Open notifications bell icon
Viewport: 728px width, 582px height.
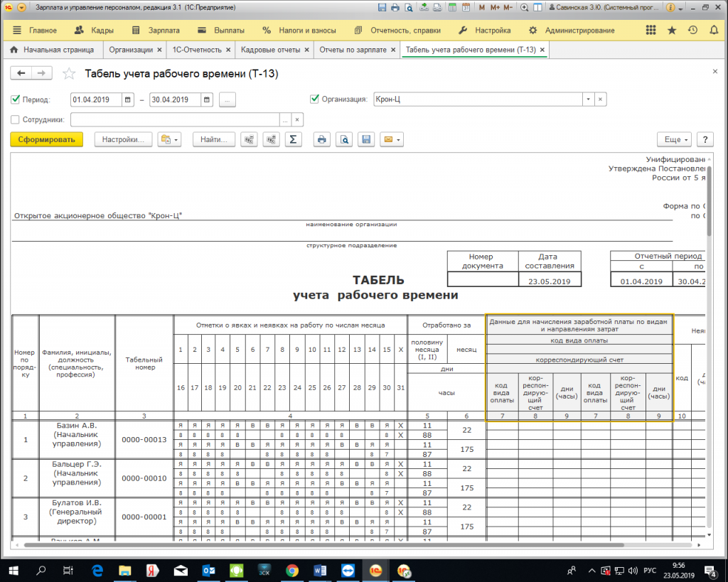pyautogui.click(x=714, y=31)
